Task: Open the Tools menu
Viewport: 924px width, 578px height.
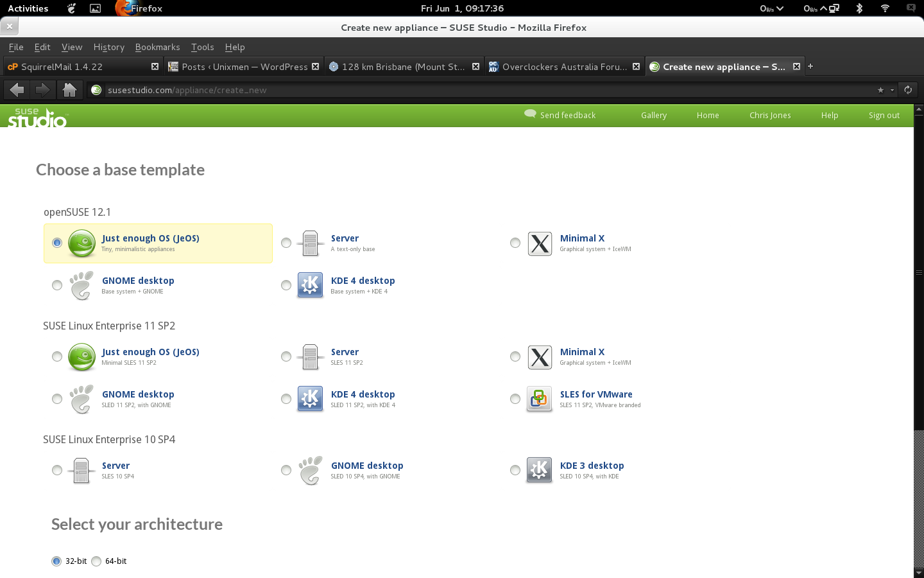Action: point(202,47)
